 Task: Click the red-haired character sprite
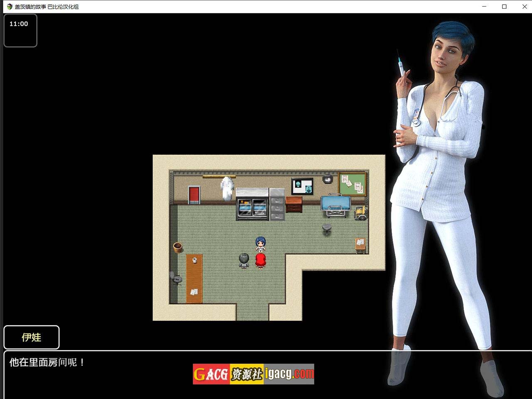click(x=261, y=261)
